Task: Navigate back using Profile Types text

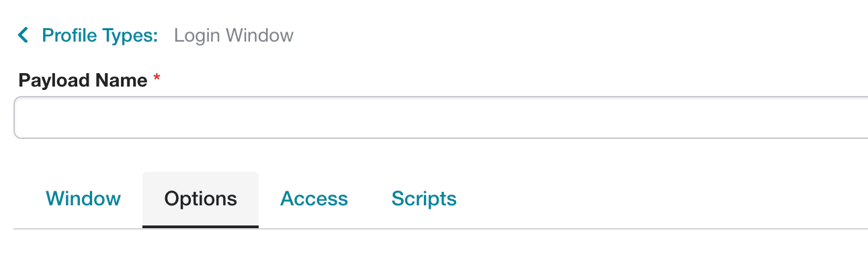Action: coord(99,35)
